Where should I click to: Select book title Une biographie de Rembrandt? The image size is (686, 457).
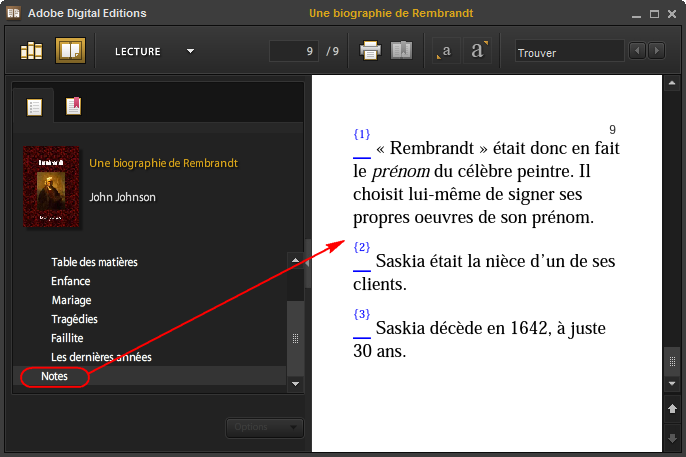coord(163,163)
